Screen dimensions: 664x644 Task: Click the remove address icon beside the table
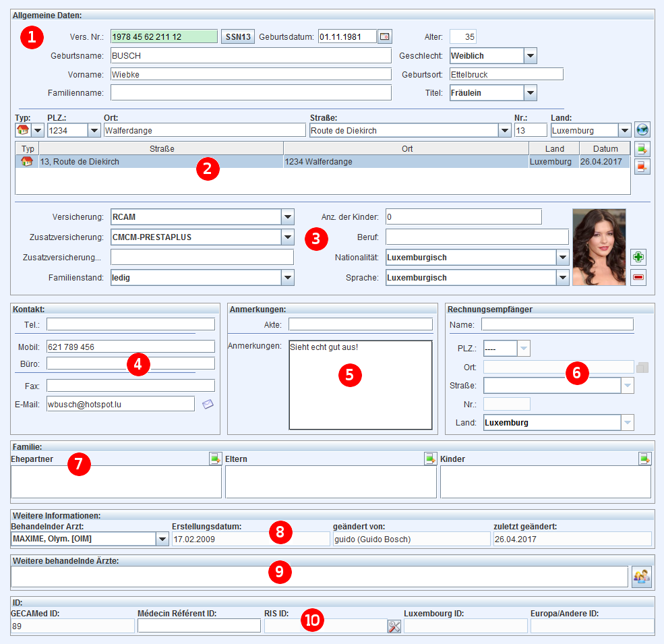pyautogui.click(x=642, y=167)
